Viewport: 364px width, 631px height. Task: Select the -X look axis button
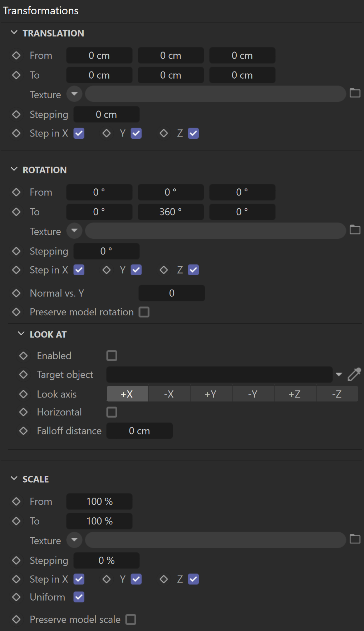[x=169, y=394]
